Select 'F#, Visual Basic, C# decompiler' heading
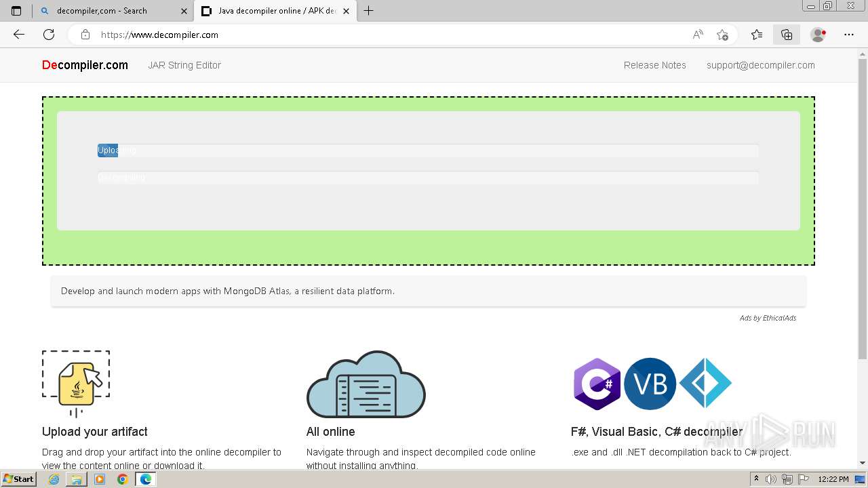Image resolution: width=868 pixels, height=488 pixels. coord(656,432)
